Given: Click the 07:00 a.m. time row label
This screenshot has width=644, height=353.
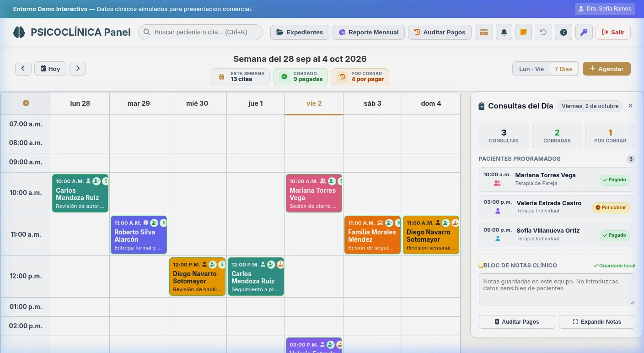Looking at the screenshot, I should pos(26,124).
